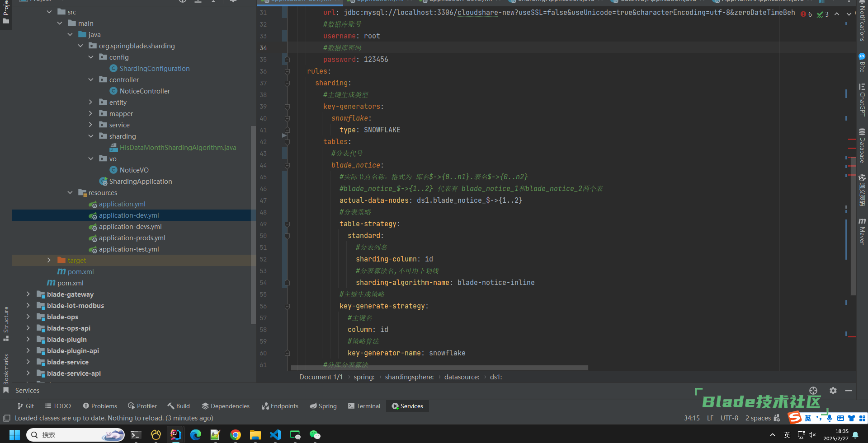Screen dimensions: 868x443
Task: Open the TODO tab
Action: (58, 406)
